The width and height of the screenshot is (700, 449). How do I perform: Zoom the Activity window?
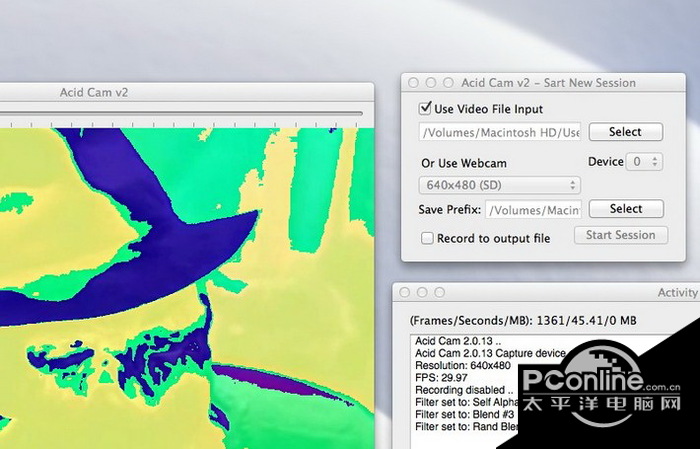click(x=440, y=292)
